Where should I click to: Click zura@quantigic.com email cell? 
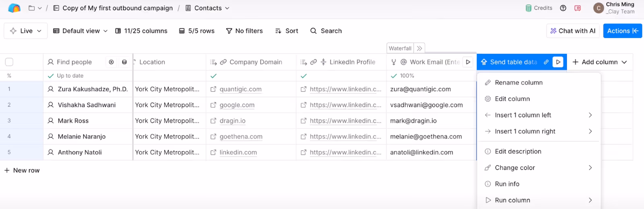tap(431, 89)
